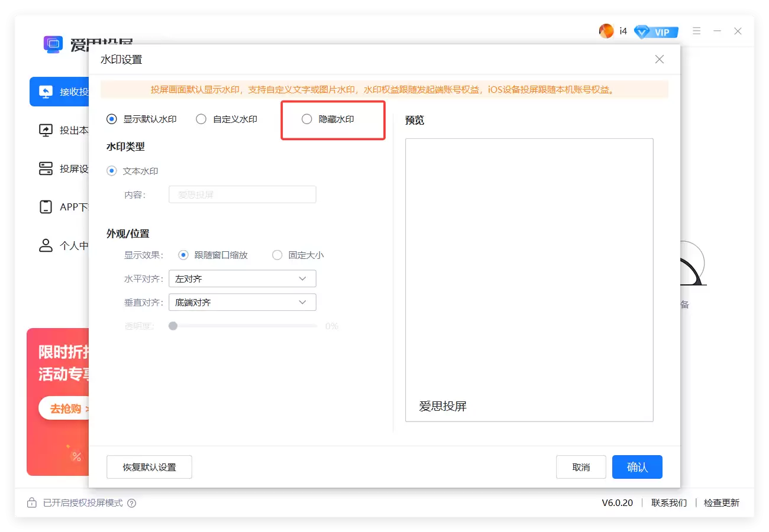Select the 隐藏水印 radio option
The width and height of the screenshot is (769, 532).
306,119
